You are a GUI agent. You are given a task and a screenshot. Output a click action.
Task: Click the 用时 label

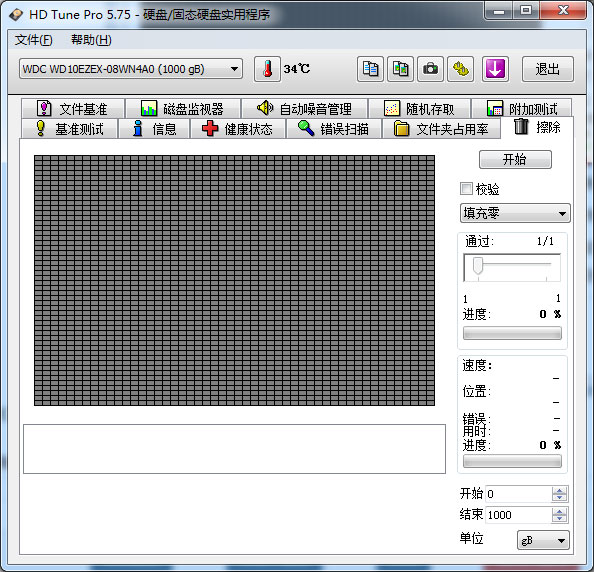coord(476,431)
